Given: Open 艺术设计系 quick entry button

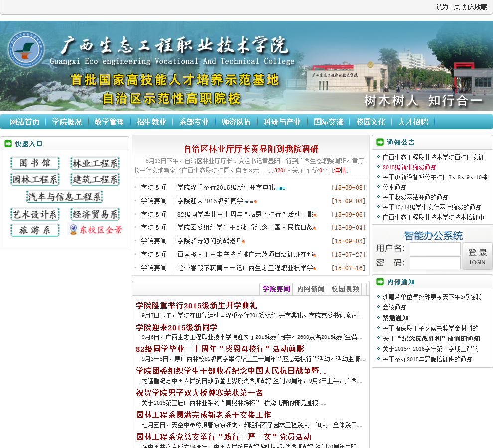Looking at the screenshot, I should point(35,214).
